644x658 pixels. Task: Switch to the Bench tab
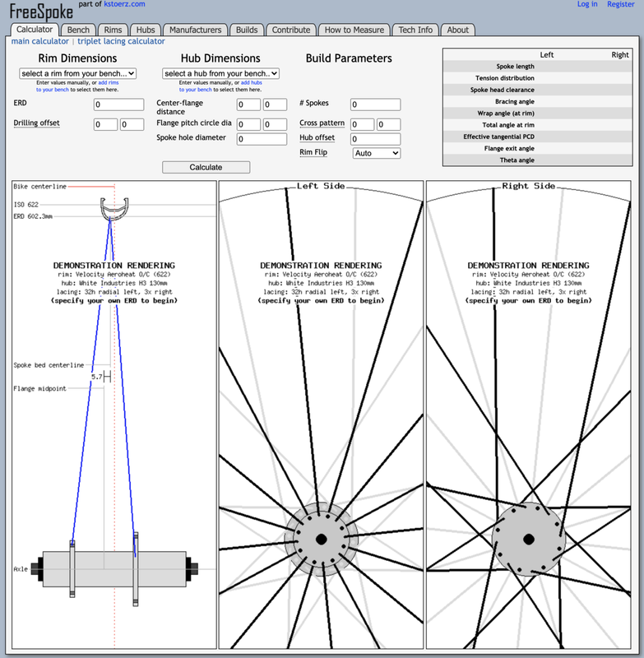[x=78, y=30]
